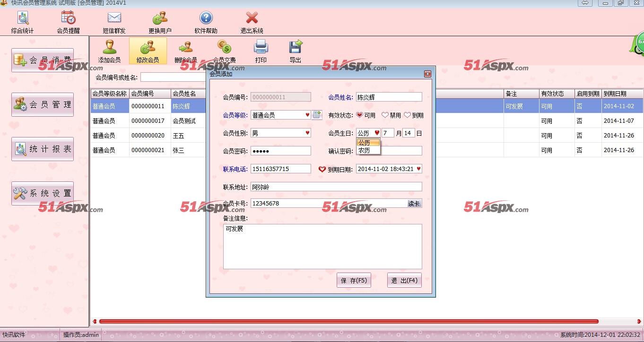644x342 pixels.
Task: Select member row 0000000021
Action: (148, 150)
